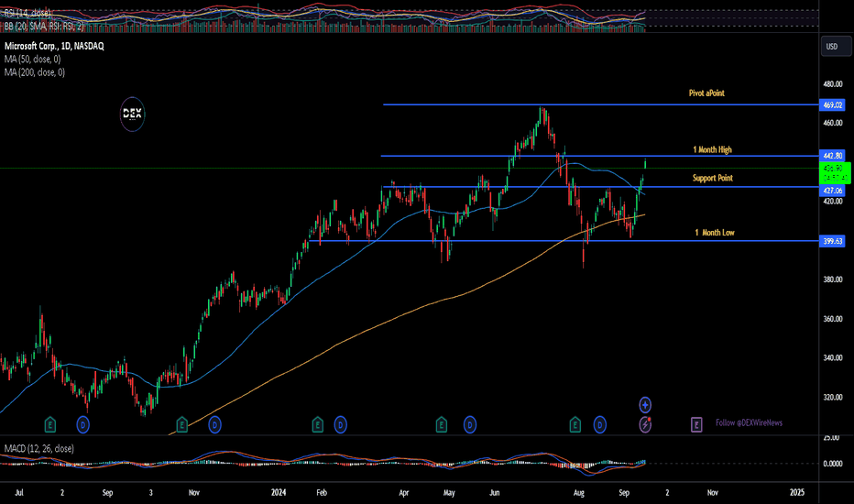Open the mid-May 2024 dividend D marker
The width and height of the screenshot is (854, 504).
(x=469, y=424)
